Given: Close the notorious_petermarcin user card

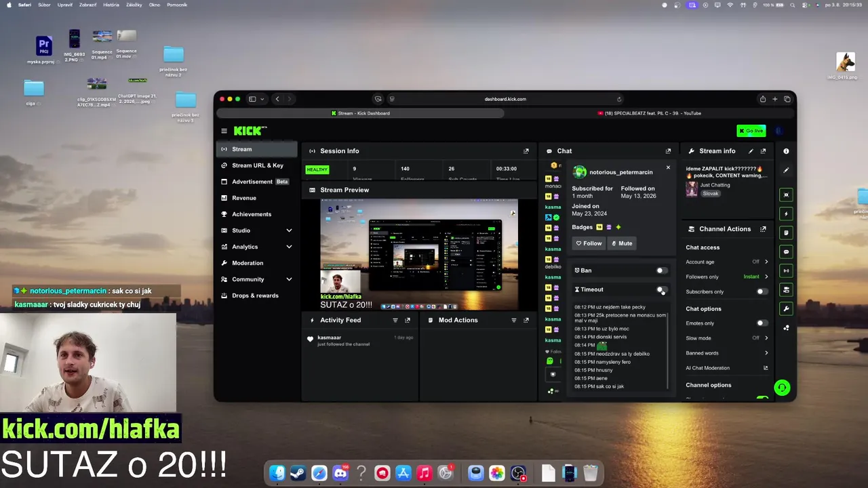Looking at the screenshot, I should [x=668, y=167].
